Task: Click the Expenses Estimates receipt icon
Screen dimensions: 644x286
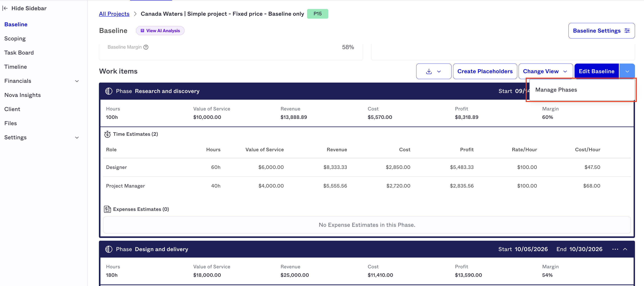Action: coord(107,209)
